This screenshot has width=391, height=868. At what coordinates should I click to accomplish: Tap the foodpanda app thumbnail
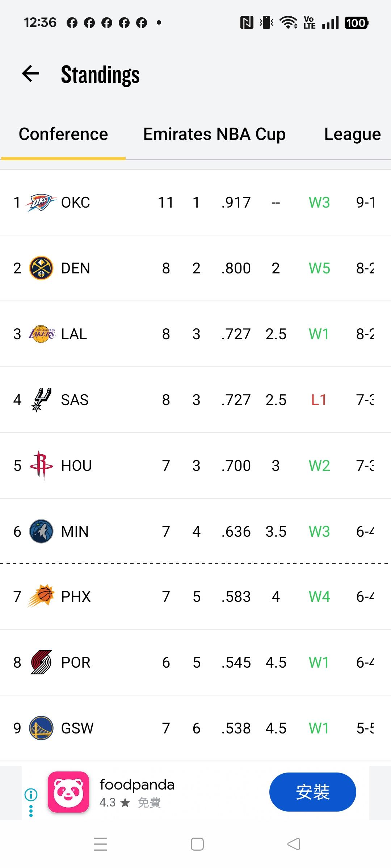coord(68,792)
